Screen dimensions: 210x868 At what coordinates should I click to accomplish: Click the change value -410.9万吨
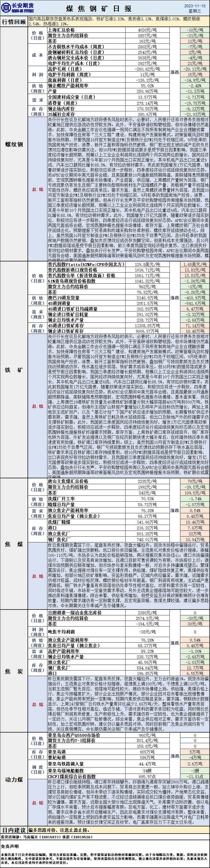pyautogui.click(x=195, y=298)
